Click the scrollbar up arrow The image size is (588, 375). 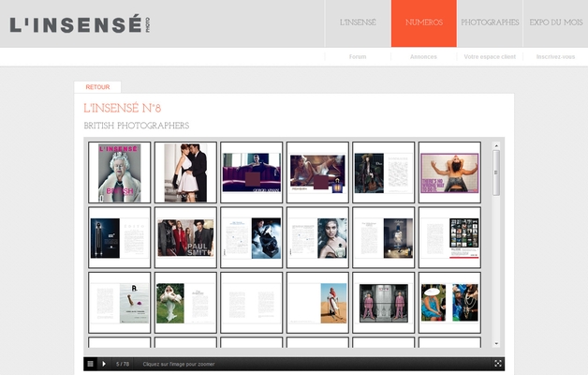click(496, 145)
